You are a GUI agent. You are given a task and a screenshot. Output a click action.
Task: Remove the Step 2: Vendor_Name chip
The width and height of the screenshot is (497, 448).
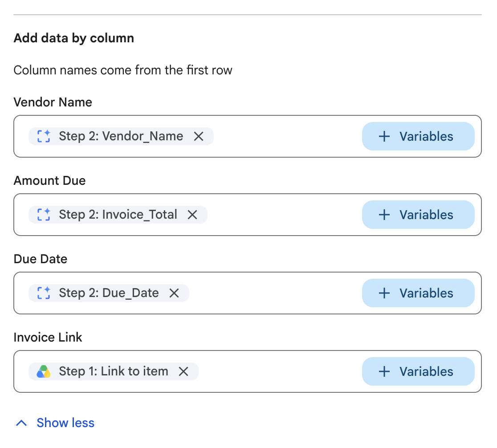[x=199, y=136]
